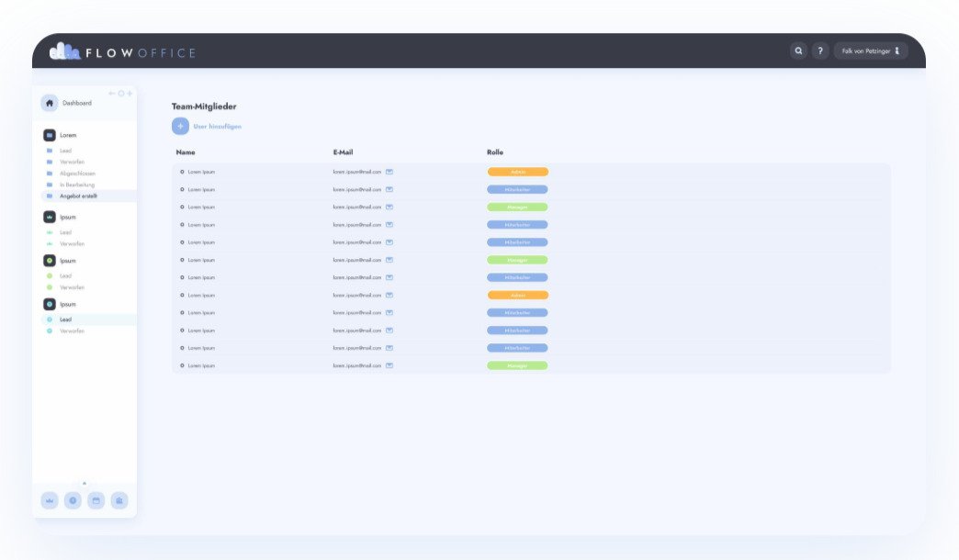Click the mail icon in the first table row

389,172
